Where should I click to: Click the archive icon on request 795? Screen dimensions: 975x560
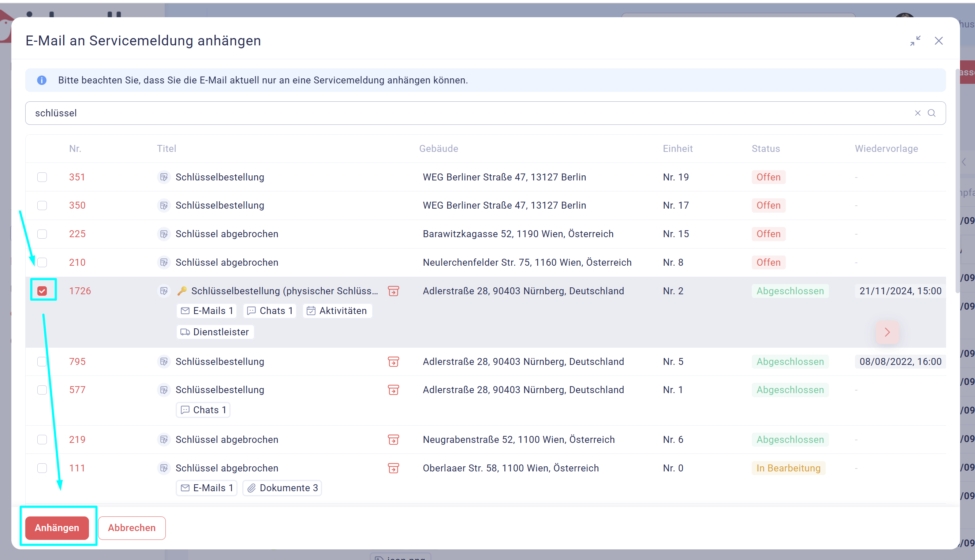pyautogui.click(x=393, y=362)
